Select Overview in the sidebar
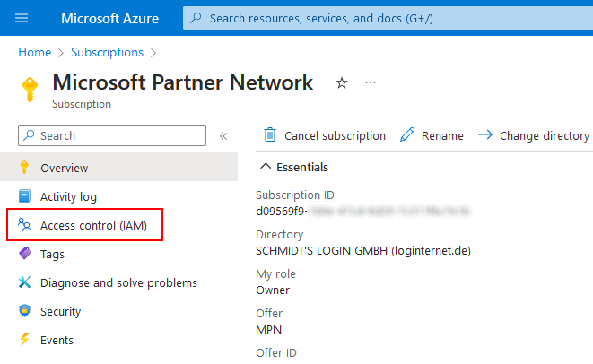Image resolution: width=593 pixels, height=364 pixels. 118,167
